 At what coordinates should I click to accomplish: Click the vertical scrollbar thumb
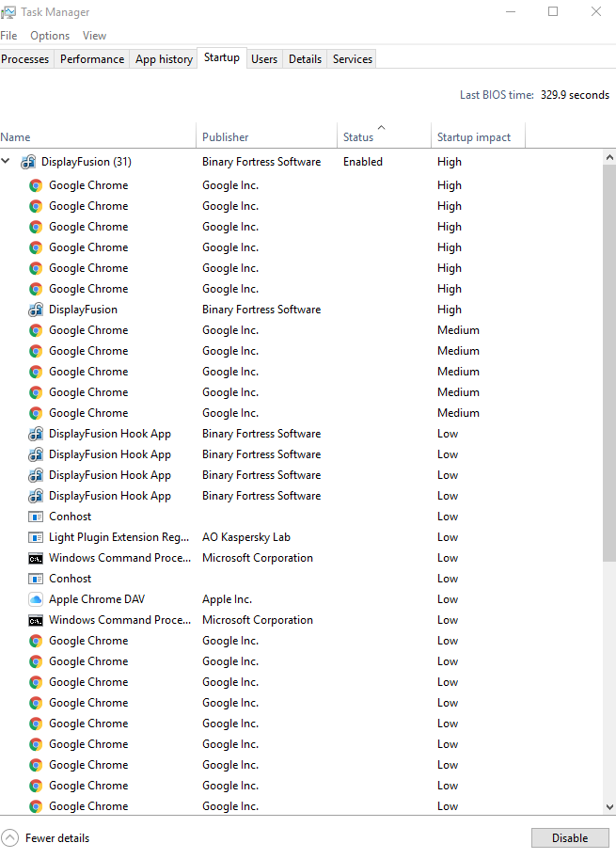(609, 362)
